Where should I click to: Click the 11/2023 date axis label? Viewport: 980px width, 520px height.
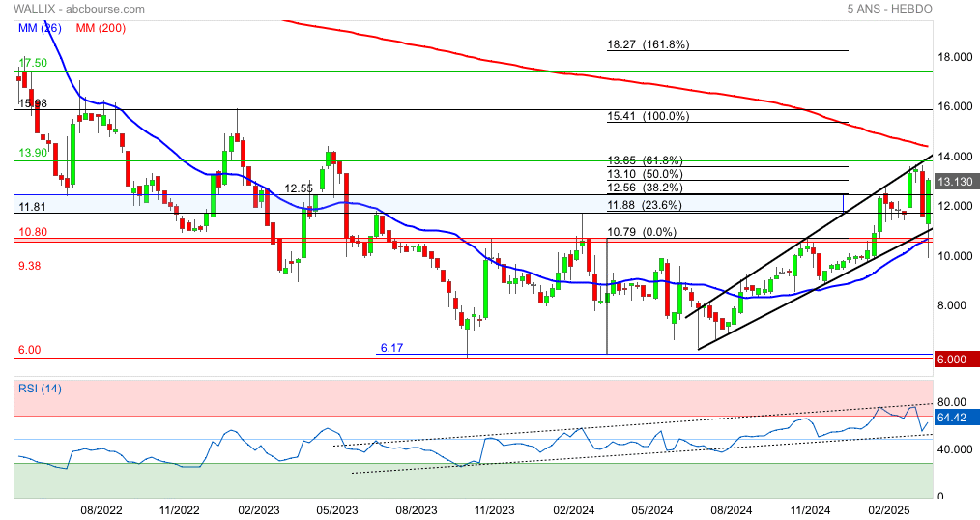[495, 510]
